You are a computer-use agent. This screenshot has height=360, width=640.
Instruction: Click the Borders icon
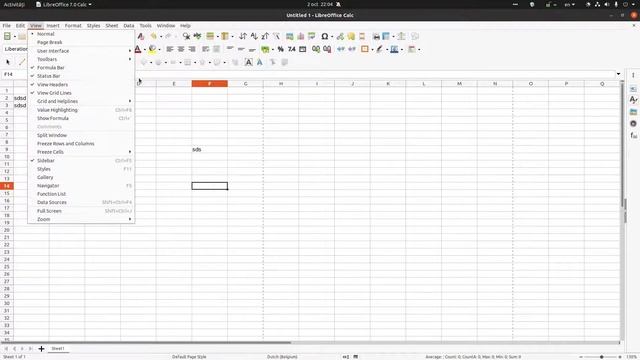coord(364,49)
